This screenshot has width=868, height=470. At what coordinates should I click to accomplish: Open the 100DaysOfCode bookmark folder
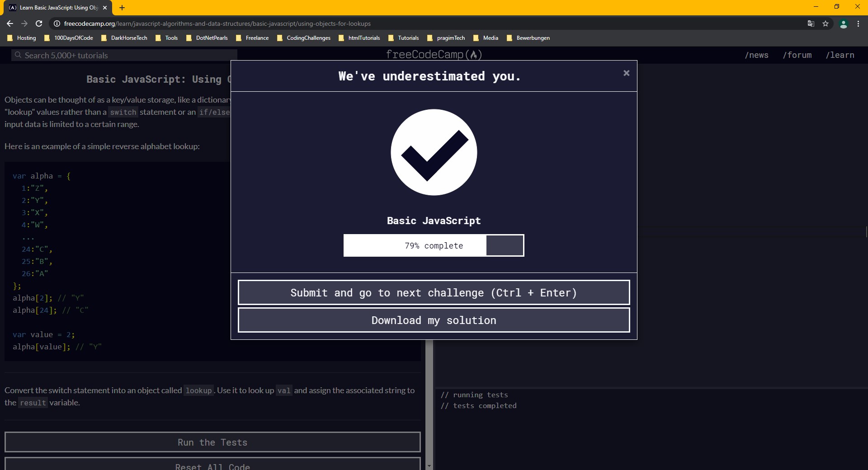coord(69,38)
